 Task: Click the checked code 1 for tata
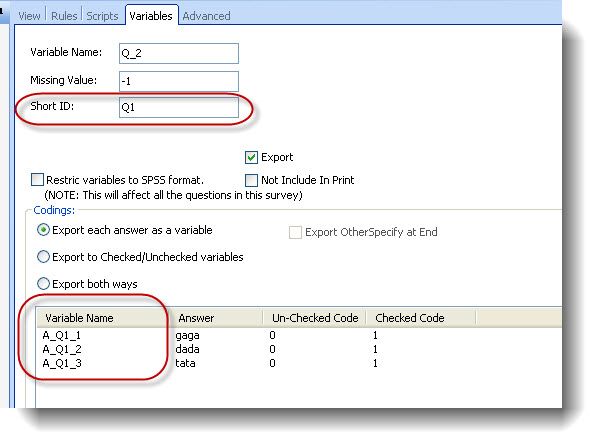[375, 363]
